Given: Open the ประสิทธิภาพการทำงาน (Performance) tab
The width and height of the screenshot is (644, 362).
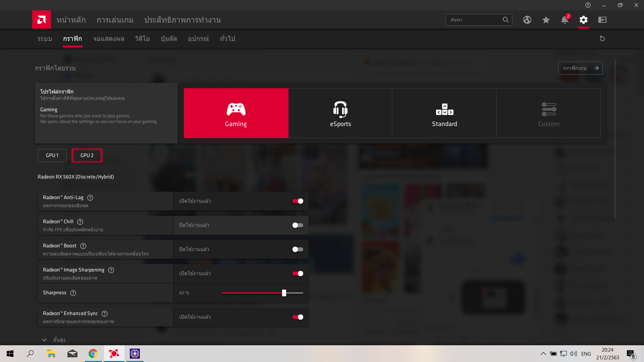Looking at the screenshot, I should (182, 20).
